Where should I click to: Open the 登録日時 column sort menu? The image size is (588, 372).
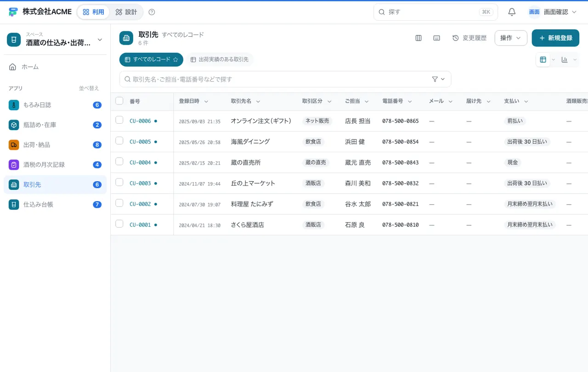click(x=206, y=102)
